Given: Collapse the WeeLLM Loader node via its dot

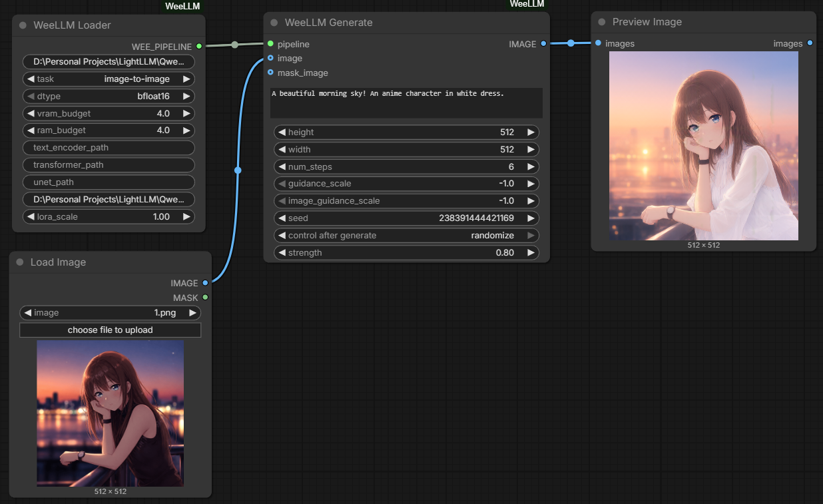Looking at the screenshot, I should (23, 25).
